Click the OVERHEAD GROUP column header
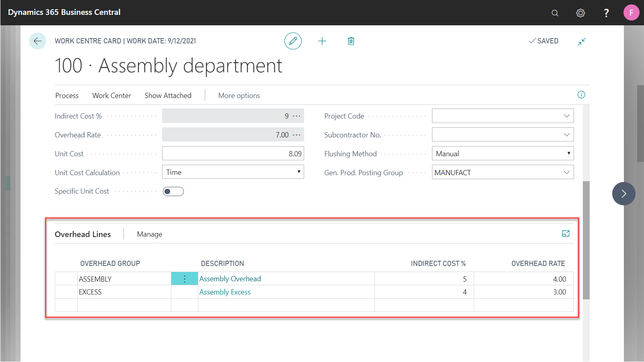 pyautogui.click(x=110, y=264)
